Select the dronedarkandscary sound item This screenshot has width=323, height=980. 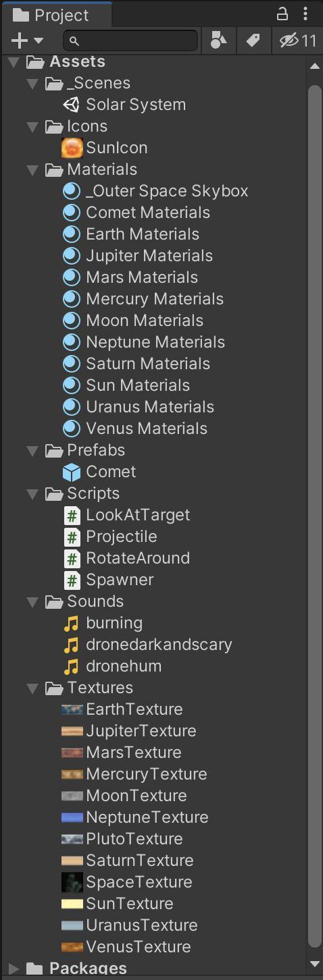148,645
